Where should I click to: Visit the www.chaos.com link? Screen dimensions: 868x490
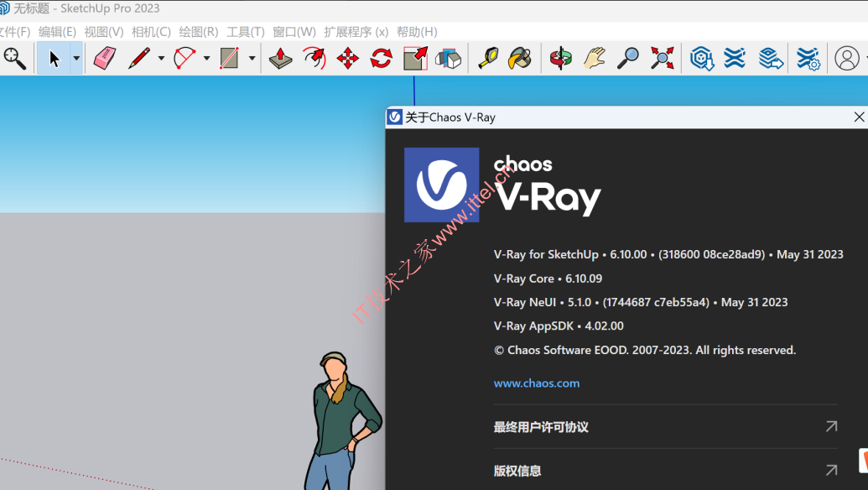[x=537, y=383]
